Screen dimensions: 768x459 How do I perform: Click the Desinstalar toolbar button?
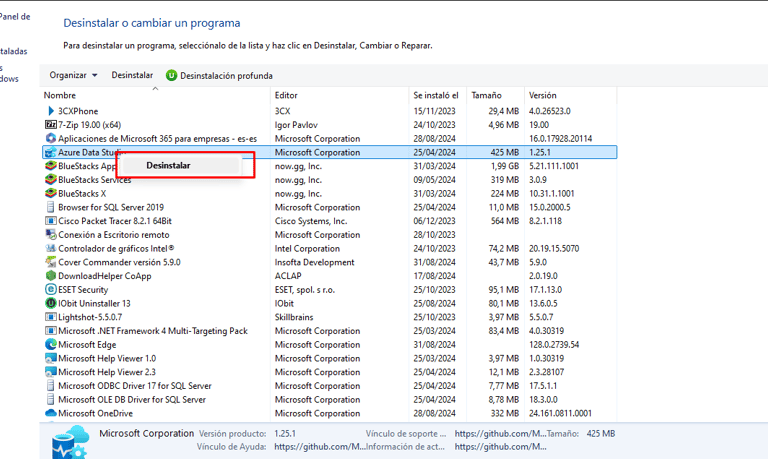[x=132, y=75]
